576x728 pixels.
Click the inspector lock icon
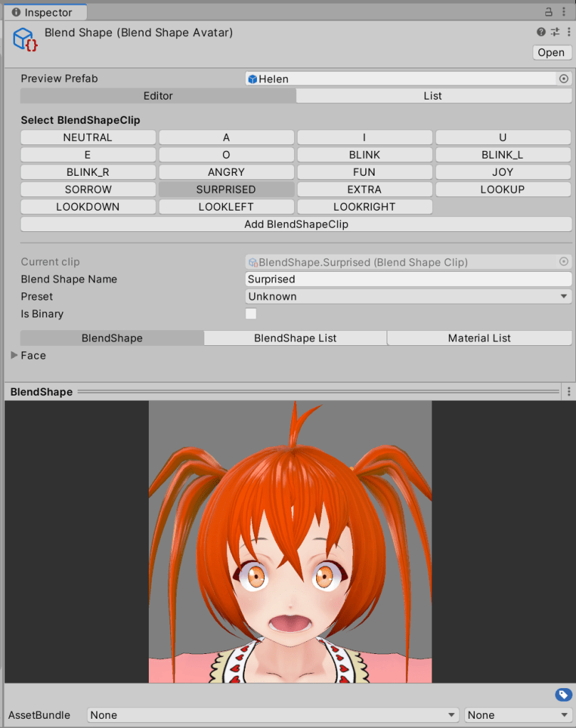548,12
